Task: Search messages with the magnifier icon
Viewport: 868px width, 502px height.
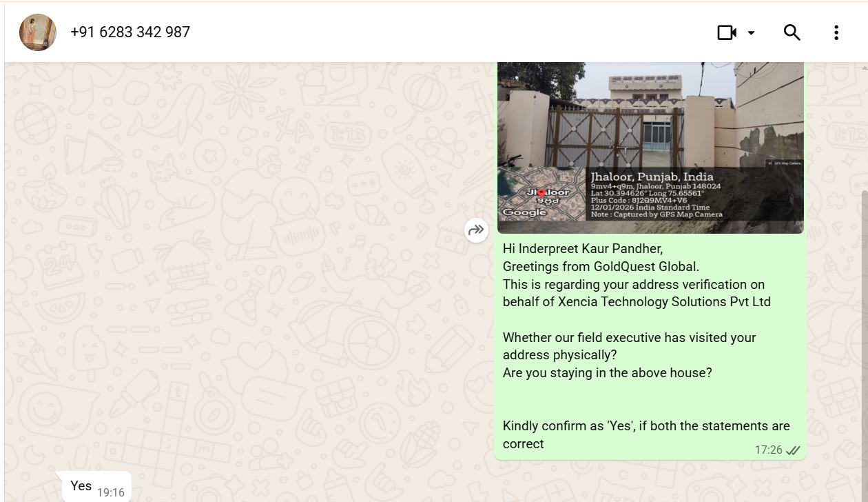Action: click(x=792, y=32)
